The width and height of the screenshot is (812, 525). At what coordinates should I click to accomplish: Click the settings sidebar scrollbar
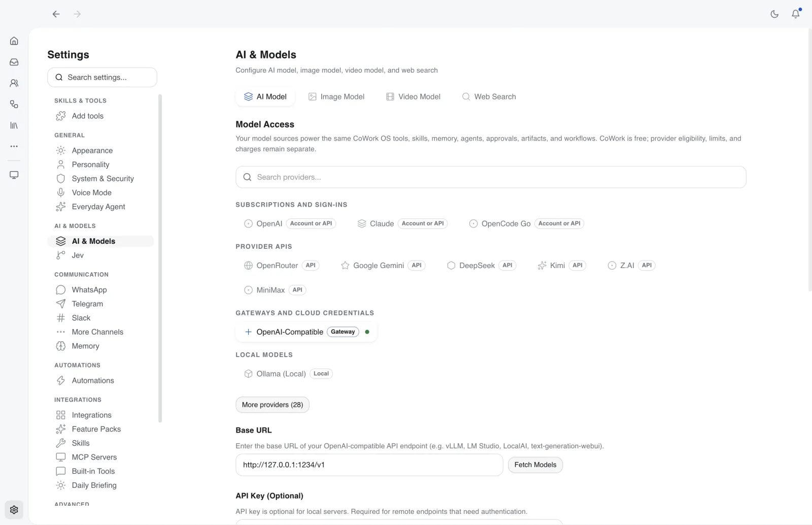[160, 258]
